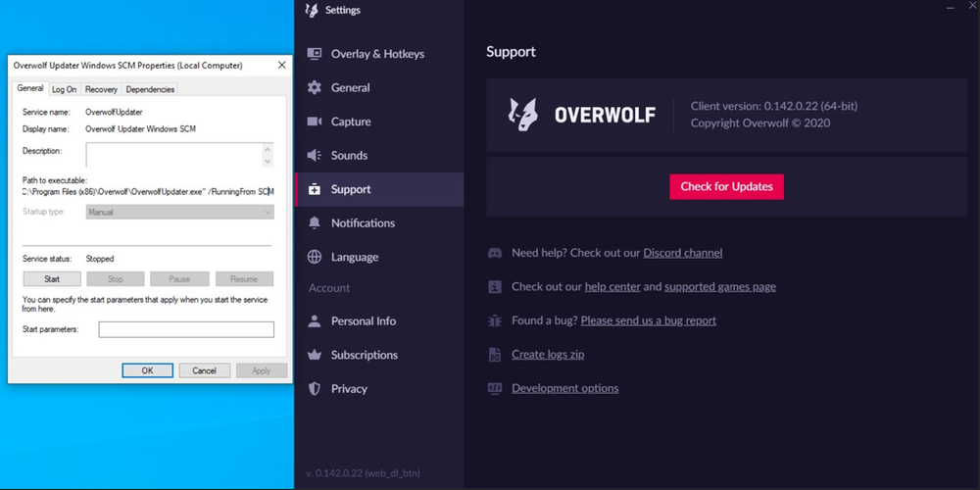Open the Discord channel link
Image resolution: width=980 pixels, height=490 pixels.
(682, 253)
